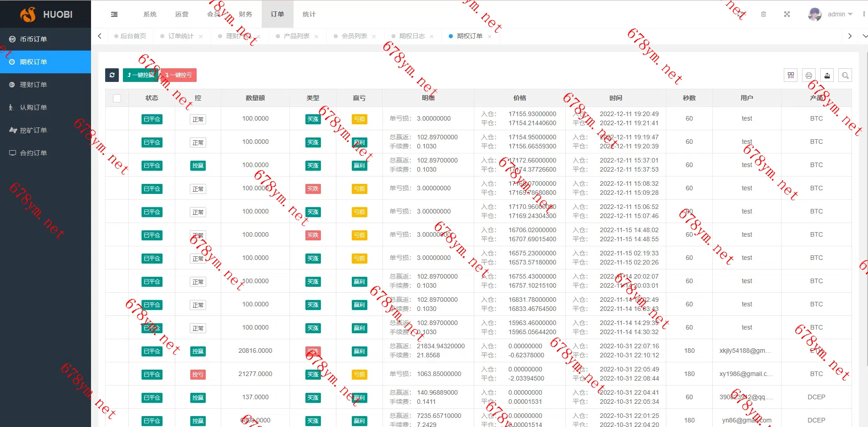Export the table data with the export icon
868x427 pixels.
tap(827, 75)
